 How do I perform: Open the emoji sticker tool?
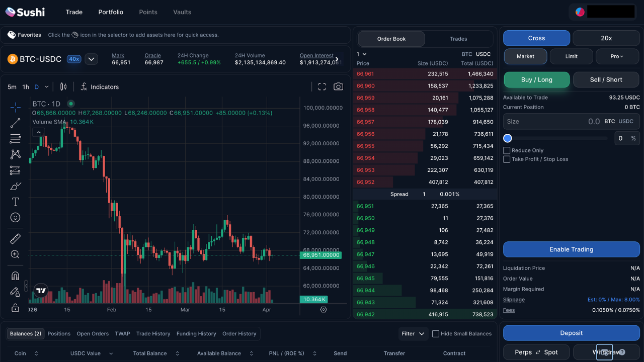coord(15,218)
